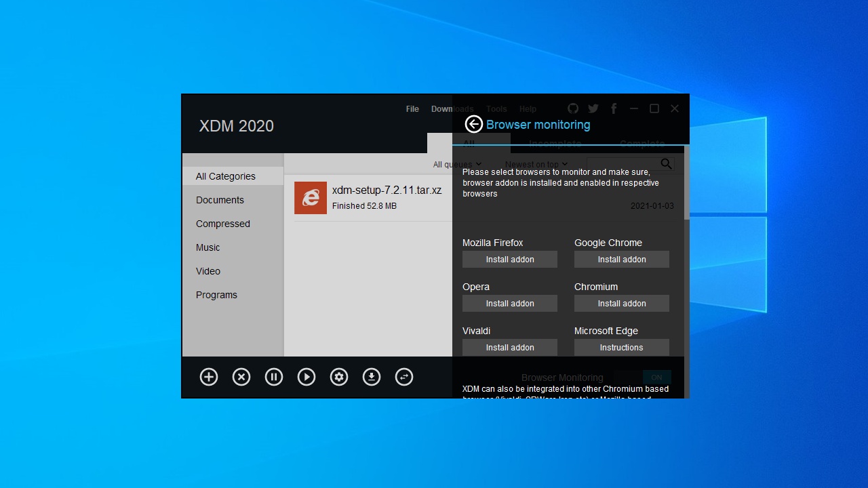Install addon for Google Chrome
The image size is (868, 488).
coord(622,260)
